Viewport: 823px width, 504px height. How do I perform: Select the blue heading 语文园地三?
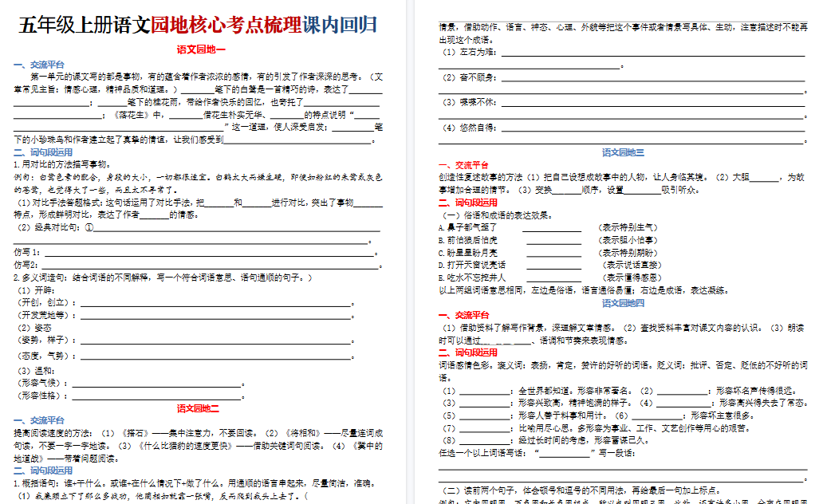[x=623, y=152]
